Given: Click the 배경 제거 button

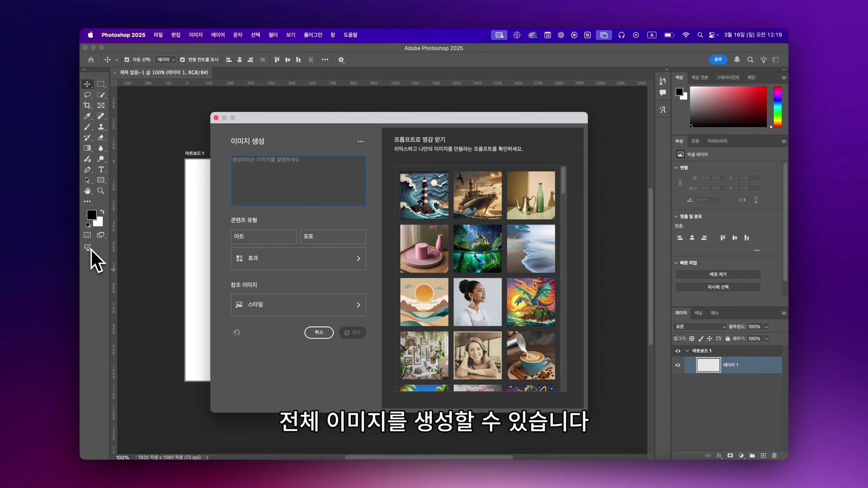Looking at the screenshot, I should (x=718, y=274).
